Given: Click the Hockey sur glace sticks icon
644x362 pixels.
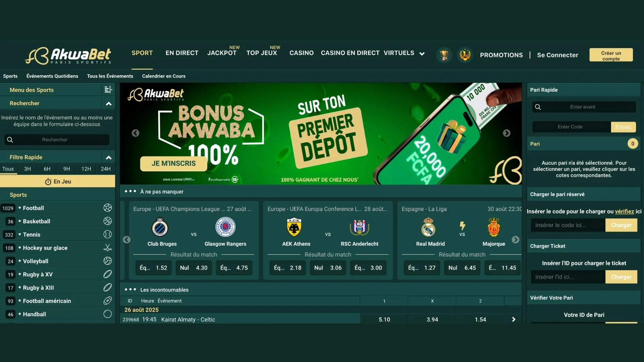Looking at the screenshot, I should coord(107,248).
